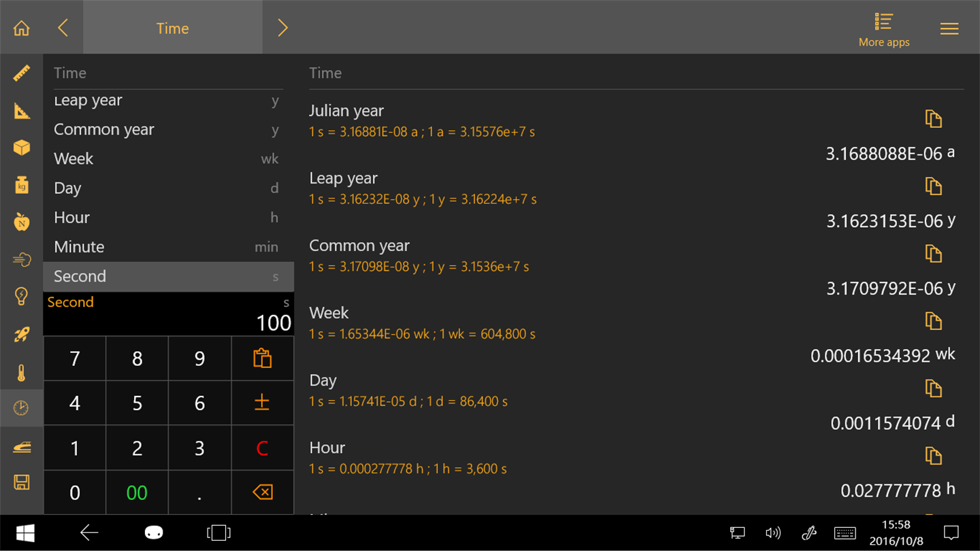The width and height of the screenshot is (980, 551).
Task: Copy the Week conversion result
Action: coord(933,321)
